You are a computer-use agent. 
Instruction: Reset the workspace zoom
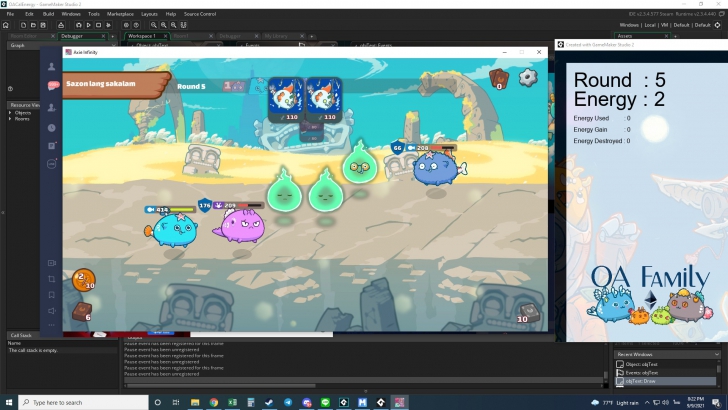click(x=173, y=25)
